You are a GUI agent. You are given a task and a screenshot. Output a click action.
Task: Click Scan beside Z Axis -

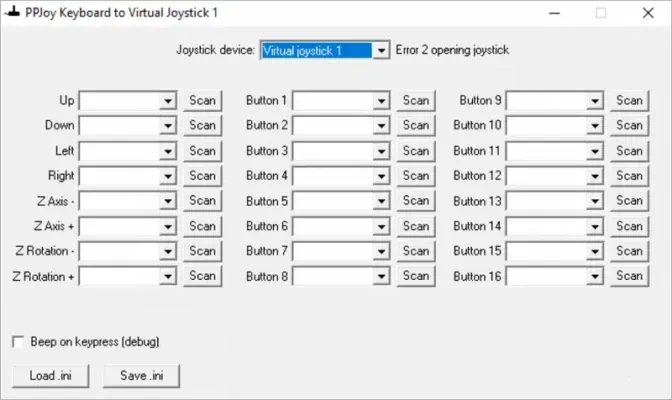pyautogui.click(x=202, y=201)
